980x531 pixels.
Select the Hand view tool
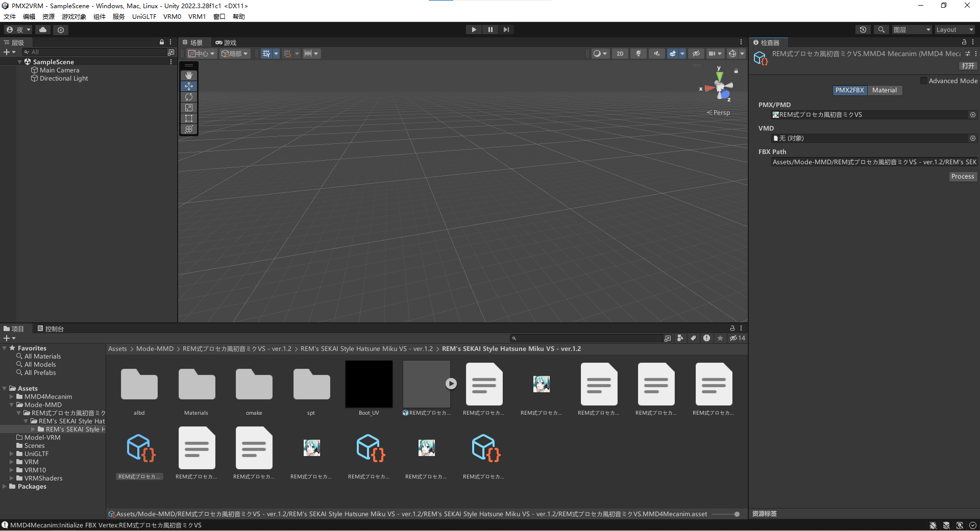[189, 75]
